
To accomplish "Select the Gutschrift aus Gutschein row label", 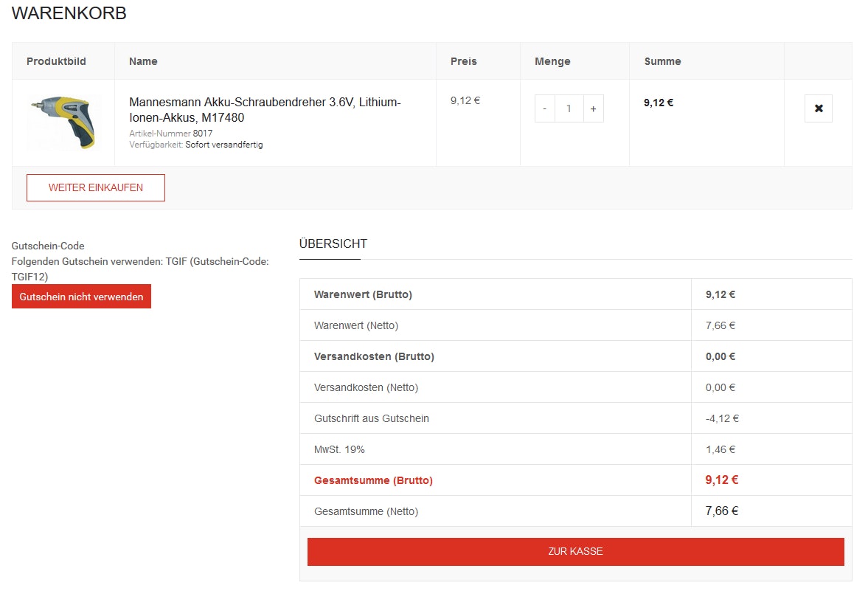I will [371, 418].
